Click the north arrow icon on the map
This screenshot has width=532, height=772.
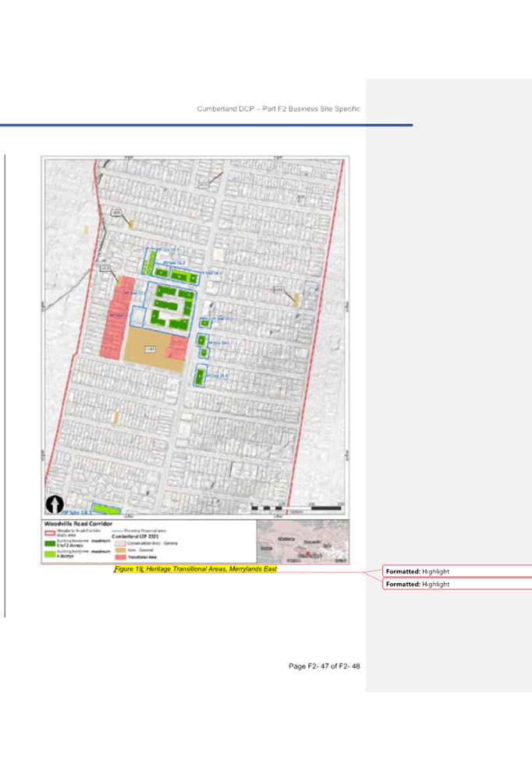click(x=55, y=504)
